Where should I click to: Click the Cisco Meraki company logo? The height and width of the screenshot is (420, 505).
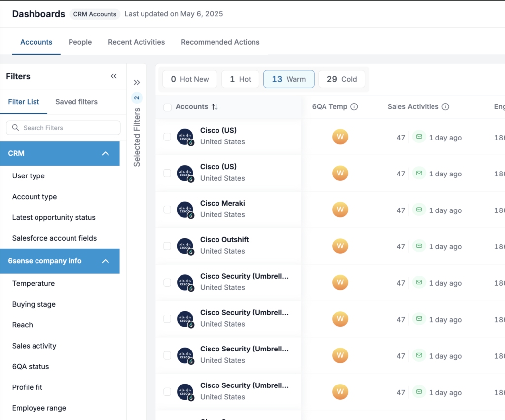click(x=185, y=210)
